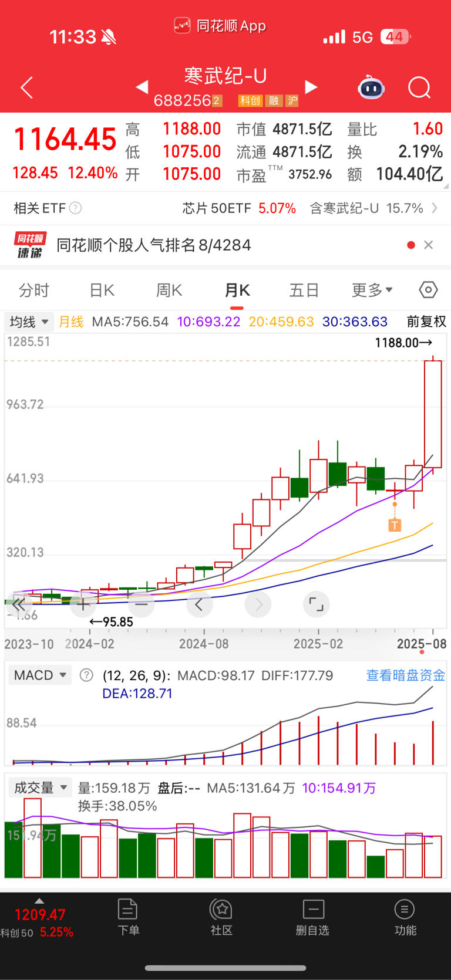Open 同花顺 App return pill at top
Viewport: 451px width, 980px height.
(220, 26)
